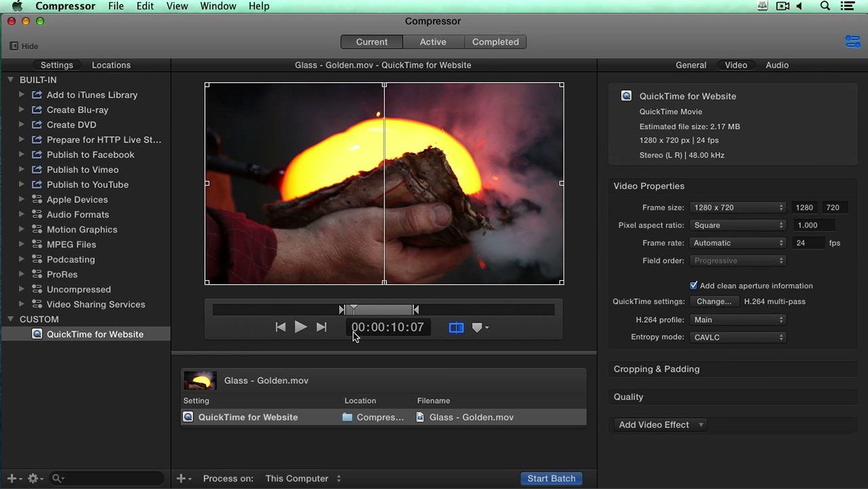Click the Uncompressed group icon
Screen dimensions: 868x489
pos(37,289)
